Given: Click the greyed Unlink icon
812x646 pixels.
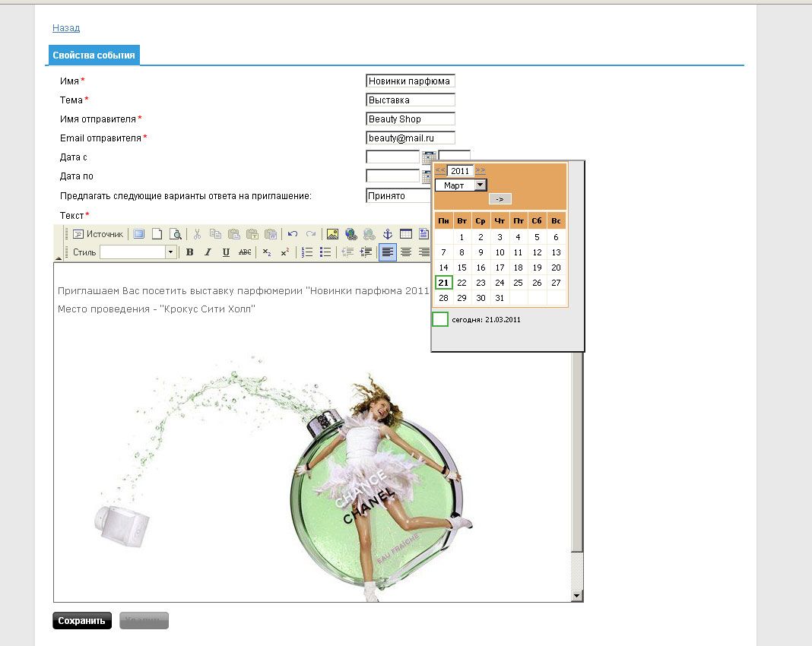Looking at the screenshot, I should [370, 234].
